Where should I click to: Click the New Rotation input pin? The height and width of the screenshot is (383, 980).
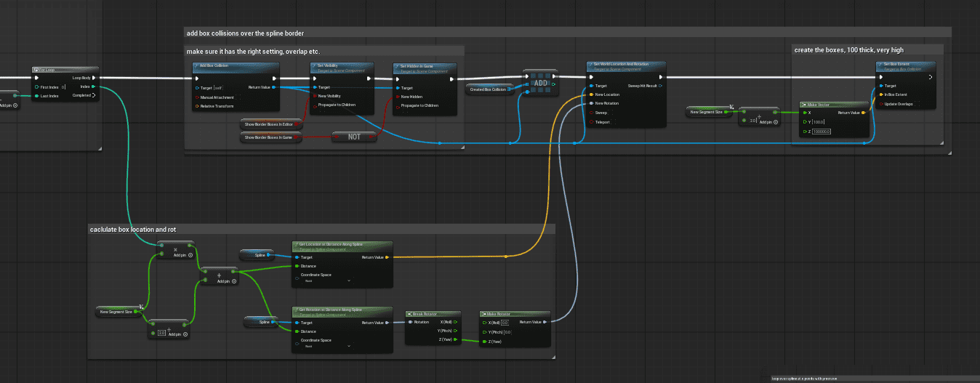coord(590,103)
